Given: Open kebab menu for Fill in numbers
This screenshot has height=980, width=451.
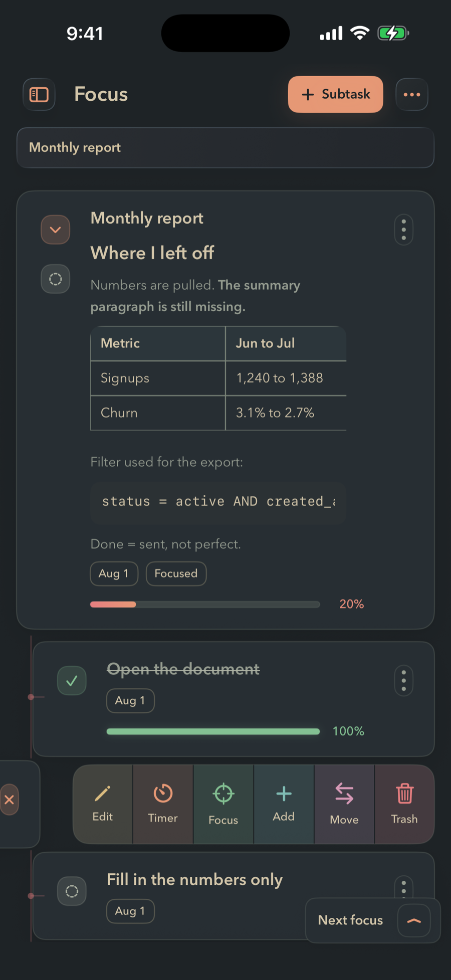Looking at the screenshot, I should tap(403, 887).
